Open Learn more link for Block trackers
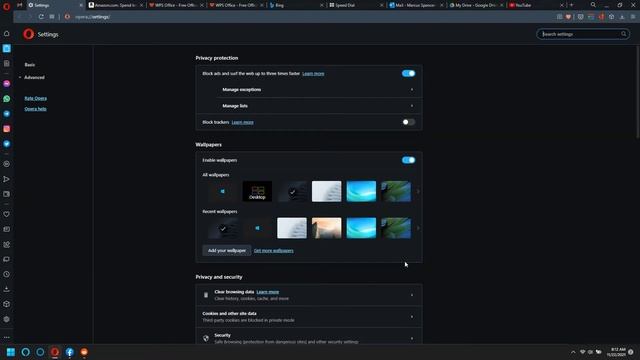This screenshot has width=640, height=360. [242, 122]
